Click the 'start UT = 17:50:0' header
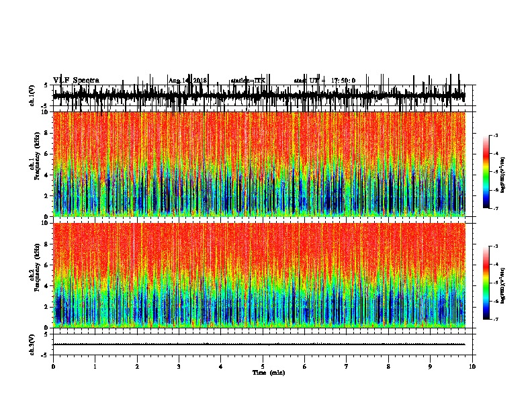The height and width of the screenshot is (411, 532). (324, 81)
